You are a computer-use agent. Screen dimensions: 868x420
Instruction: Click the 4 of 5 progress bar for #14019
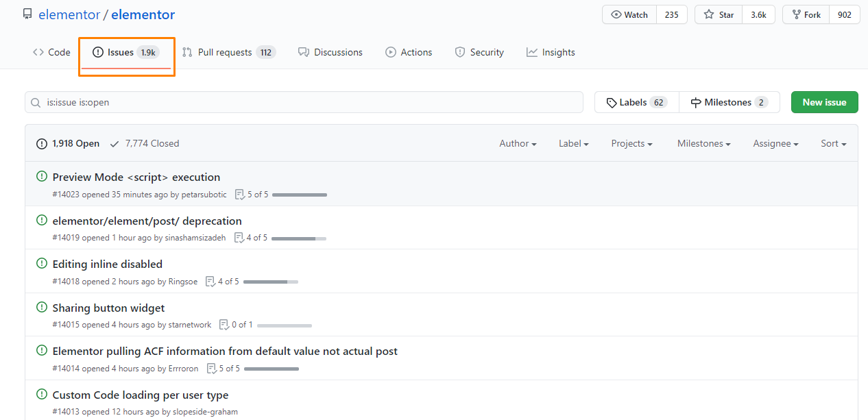pyautogui.click(x=299, y=238)
